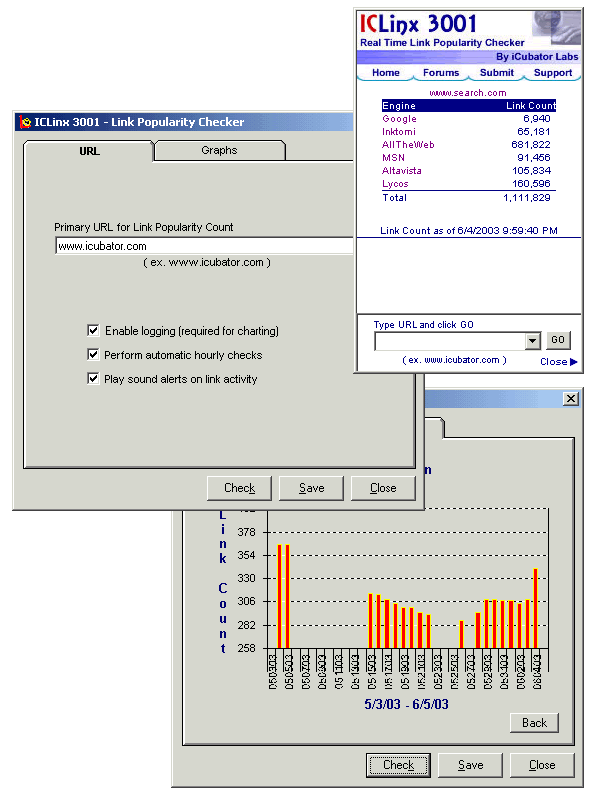600x800 pixels.
Task: Click By iCubator Labs text
Action: pos(537,57)
